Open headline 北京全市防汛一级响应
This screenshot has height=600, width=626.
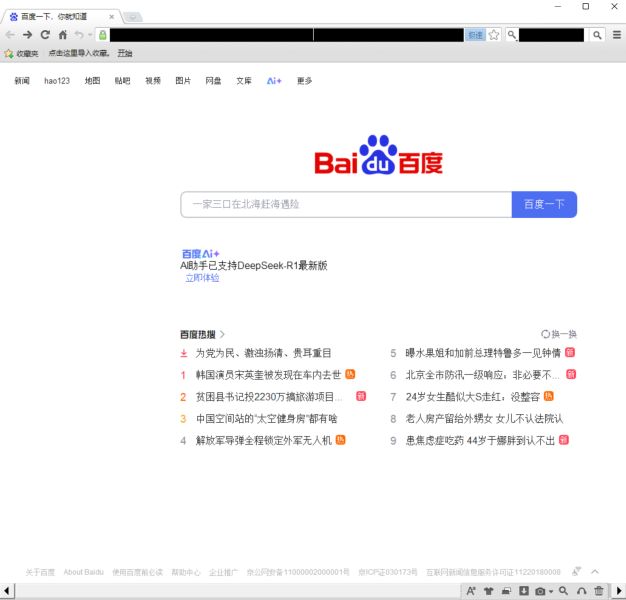(482, 375)
